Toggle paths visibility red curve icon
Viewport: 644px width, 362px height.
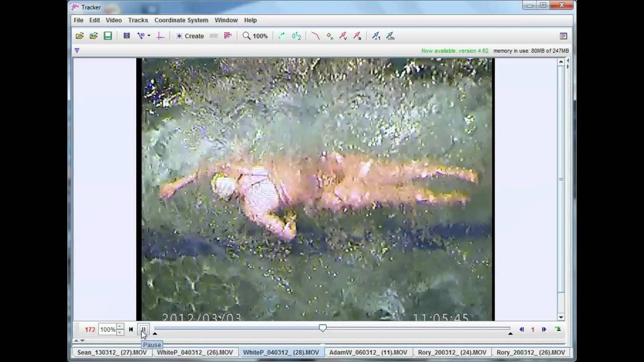[x=315, y=36]
